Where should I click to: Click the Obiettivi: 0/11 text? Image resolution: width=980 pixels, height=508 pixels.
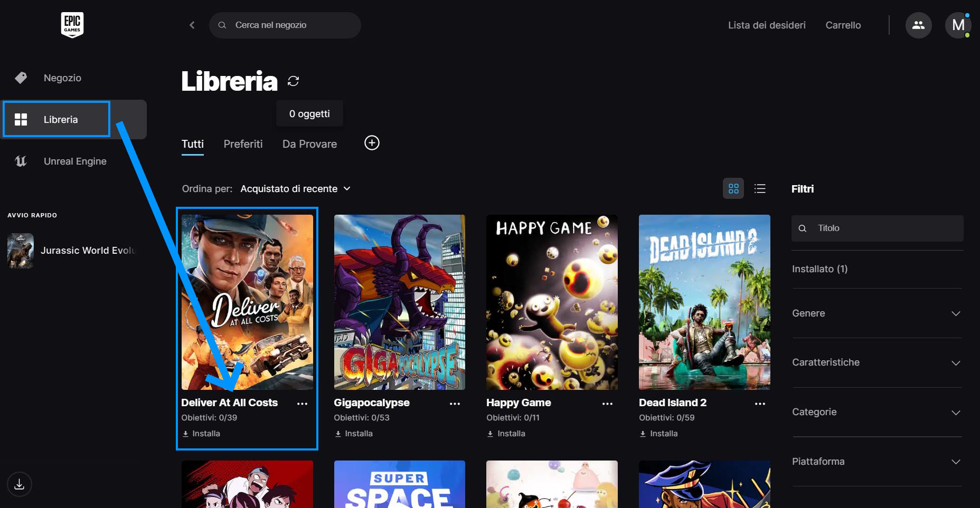(513, 418)
